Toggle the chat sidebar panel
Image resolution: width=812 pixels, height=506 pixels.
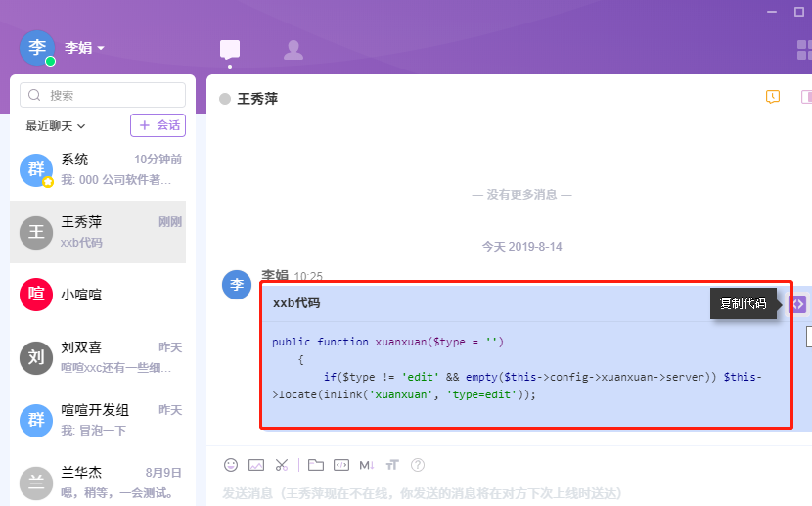pyautogui.click(x=806, y=97)
